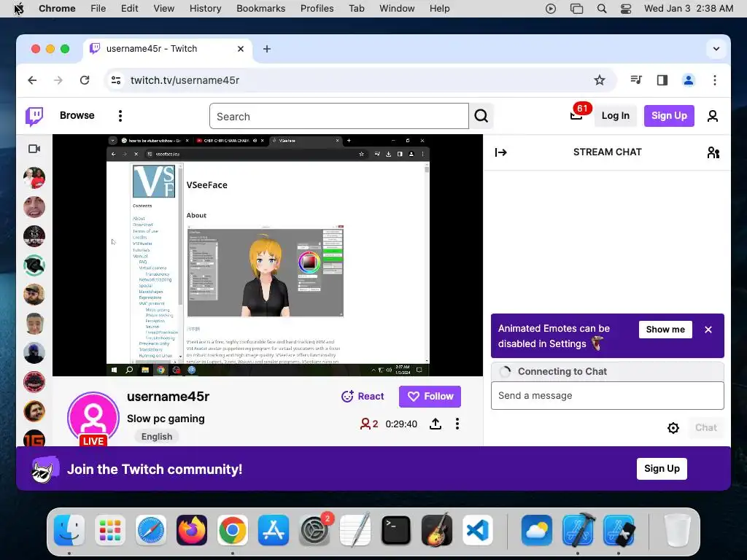Screen dimensions: 747x560
Task: Open the Edit menu
Action: (x=130, y=9)
